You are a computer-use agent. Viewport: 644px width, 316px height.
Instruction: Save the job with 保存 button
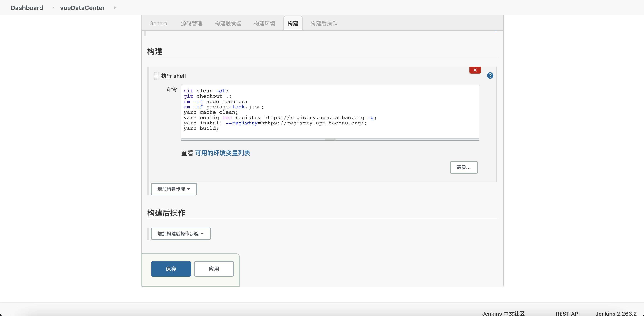pyautogui.click(x=171, y=269)
